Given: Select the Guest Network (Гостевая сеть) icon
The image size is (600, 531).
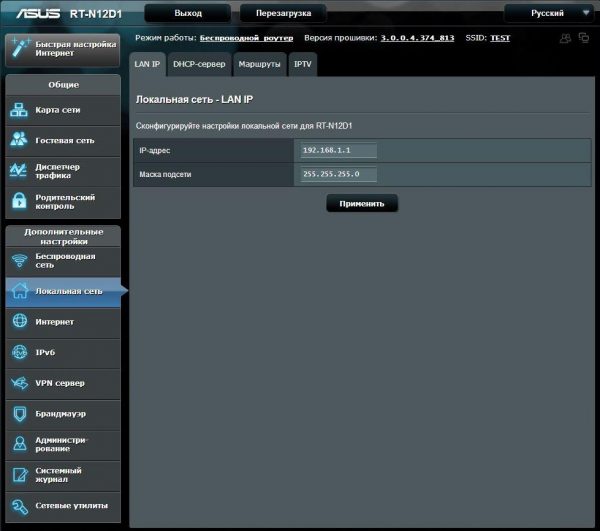Looking at the screenshot, I should click(20, 140).
